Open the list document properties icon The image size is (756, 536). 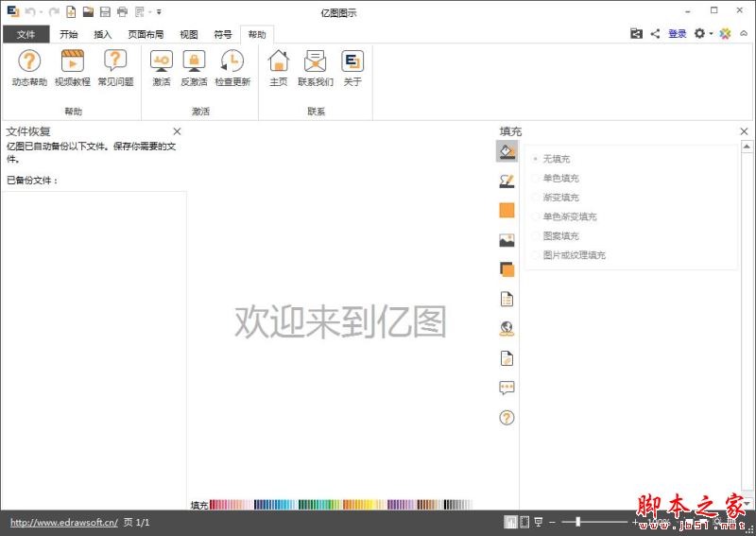click(x=507, y=299)
